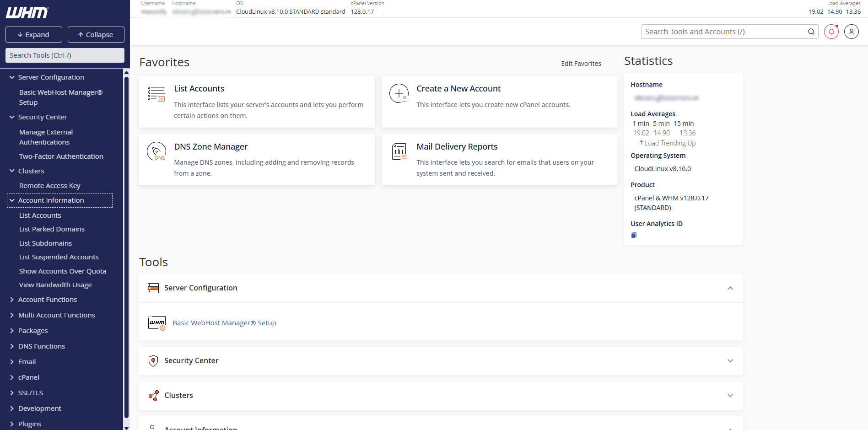Click cPanel & WHM v128.0.17 product text
The height and width of the screenshot is (430, 868).
(671, 203)
